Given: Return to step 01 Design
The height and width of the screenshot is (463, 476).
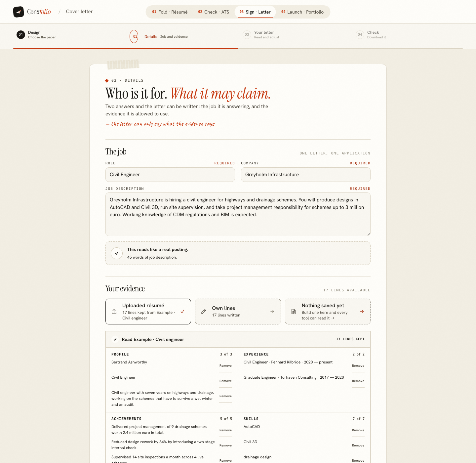Looking at the screenshot, I should point(36,35).
